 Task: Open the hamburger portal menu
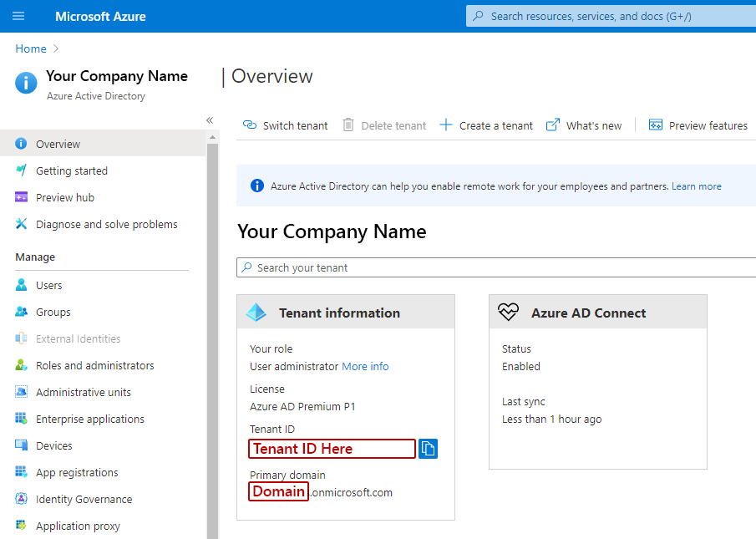(18, 16)
